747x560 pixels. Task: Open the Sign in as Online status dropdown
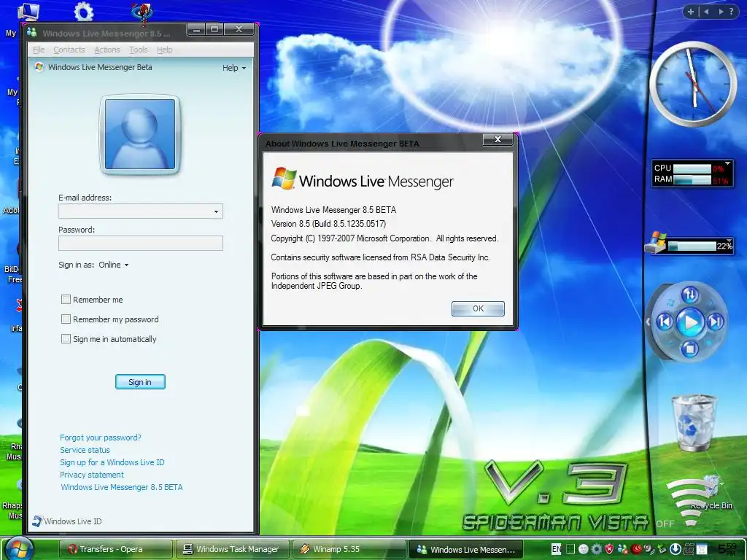pos(114,265)
